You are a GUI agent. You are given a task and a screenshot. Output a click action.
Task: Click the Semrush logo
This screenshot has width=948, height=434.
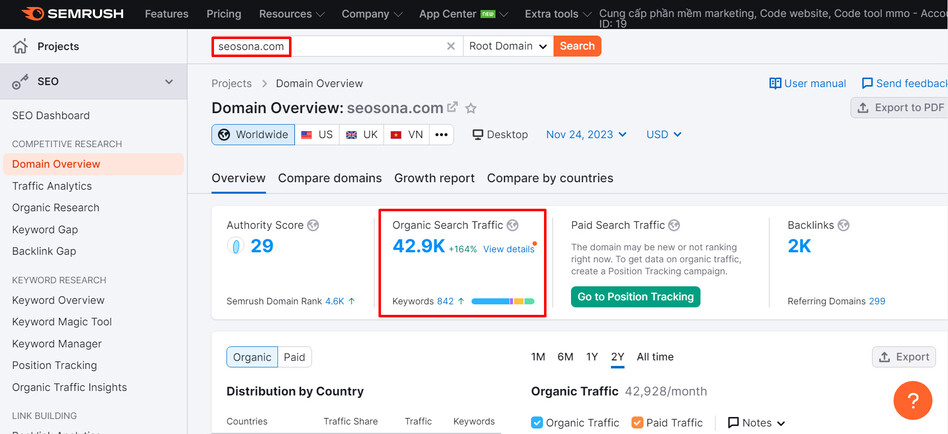(x=72, y=13)
